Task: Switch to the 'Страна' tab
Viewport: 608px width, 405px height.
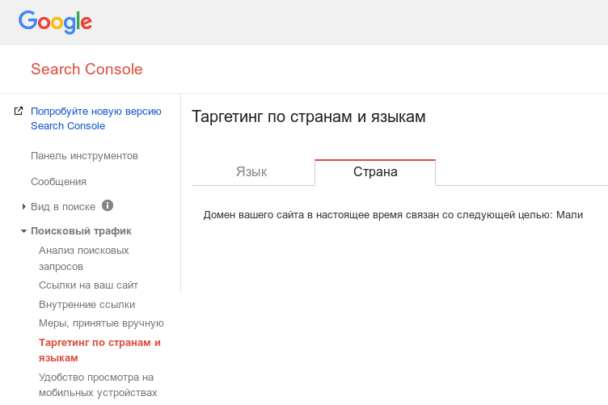Action: pos(375,172)
